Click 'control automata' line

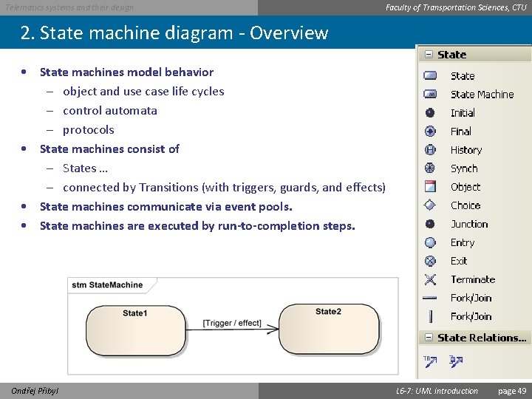coord(110,111)
